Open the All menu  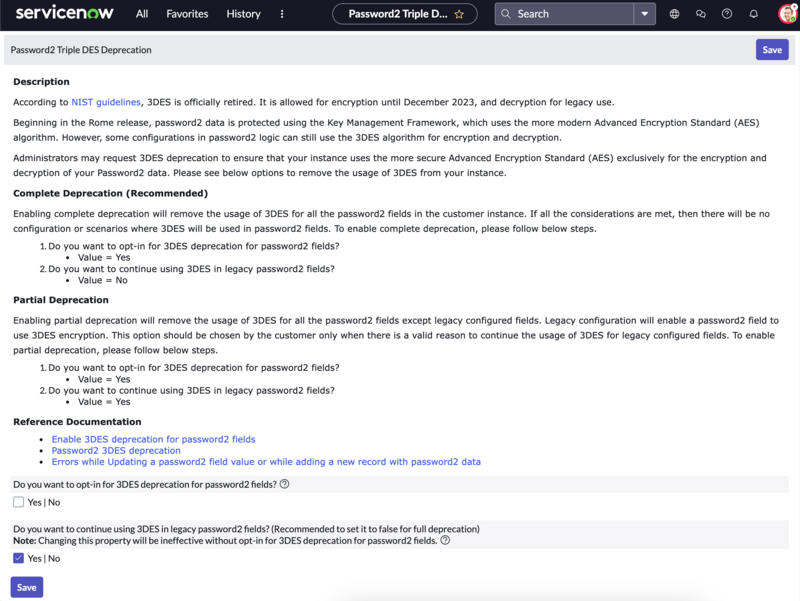[142, 14]
